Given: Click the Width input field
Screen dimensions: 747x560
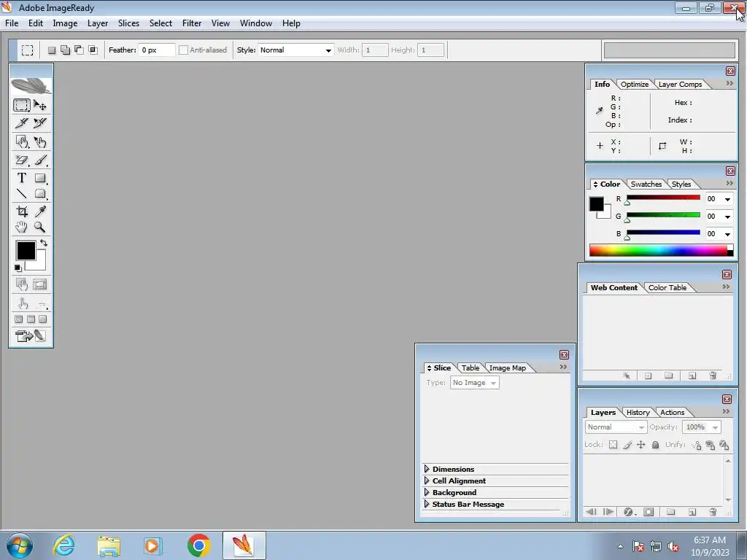Looking at the screenshot, I should coord(375,50).
